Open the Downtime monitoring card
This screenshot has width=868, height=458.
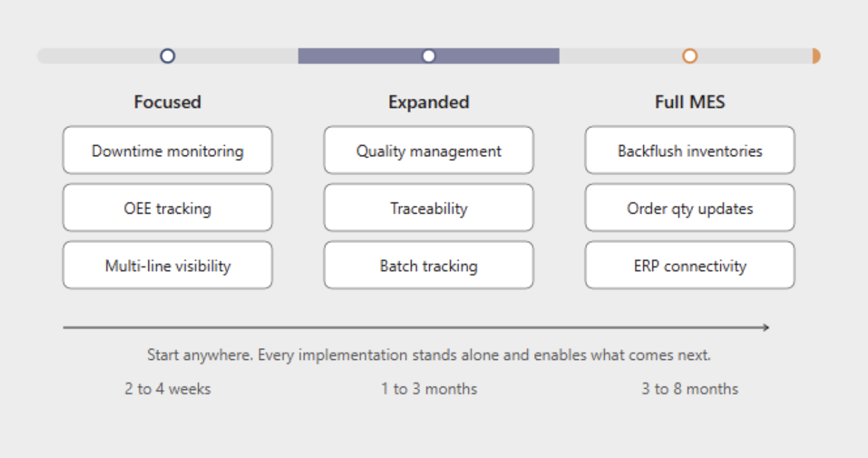tap(167, 151)
